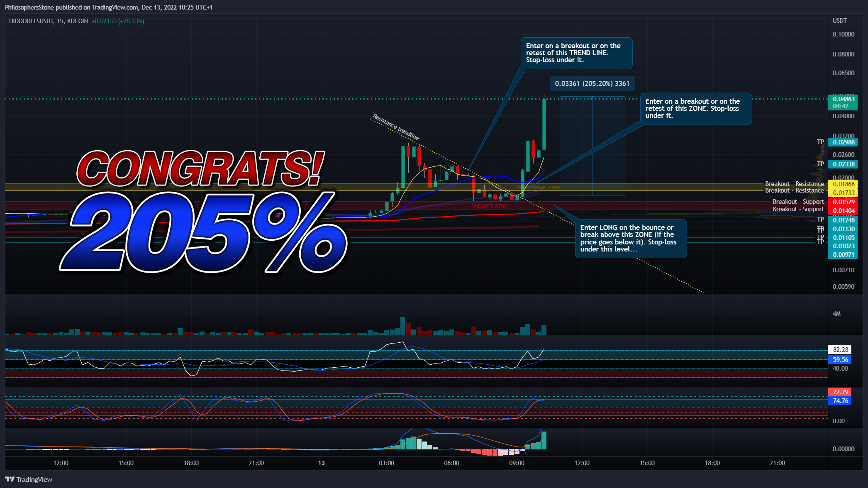Click the Breakout - Support label beside 0.01529
The image size is (868, 488).
pos(798,202)
